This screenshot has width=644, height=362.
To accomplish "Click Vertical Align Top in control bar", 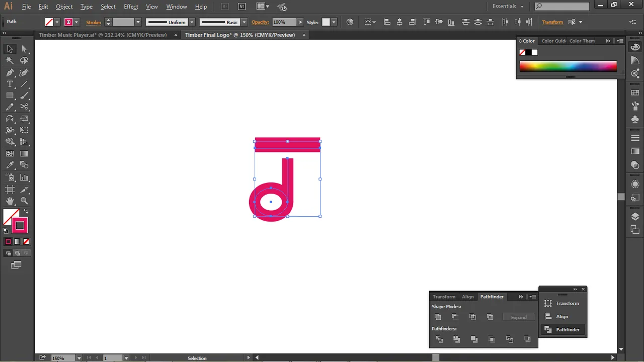I will 427,22.
